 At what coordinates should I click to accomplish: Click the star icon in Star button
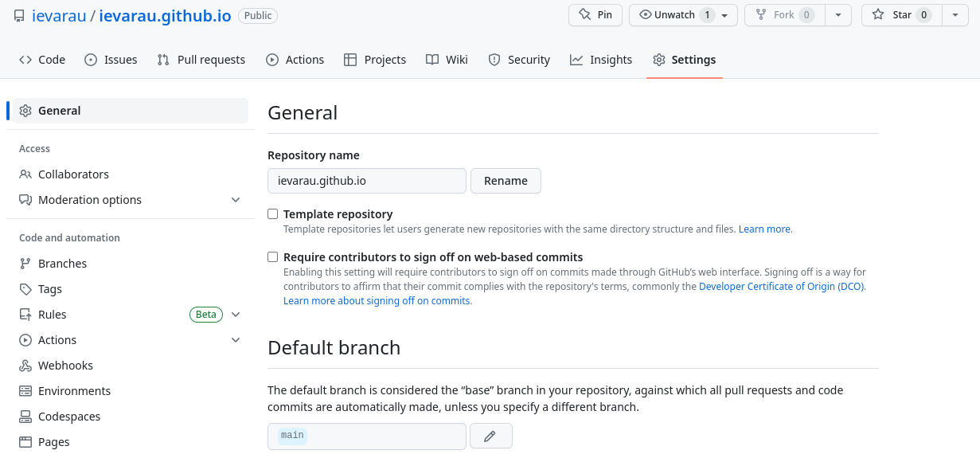pos(878,14)
